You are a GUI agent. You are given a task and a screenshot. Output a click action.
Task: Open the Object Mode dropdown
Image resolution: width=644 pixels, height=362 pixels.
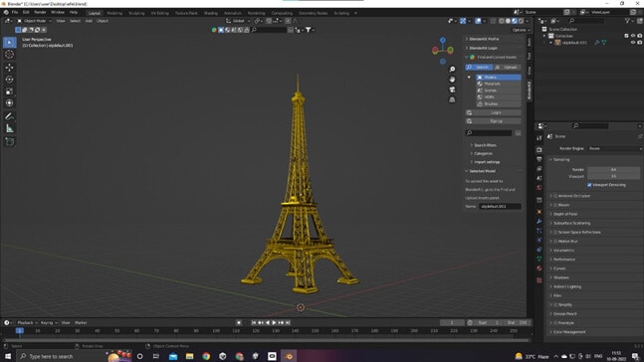click(34, 21)
